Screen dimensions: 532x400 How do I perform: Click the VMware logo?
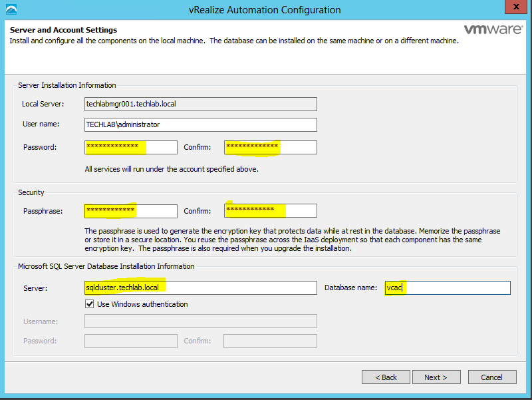(493, 29)
